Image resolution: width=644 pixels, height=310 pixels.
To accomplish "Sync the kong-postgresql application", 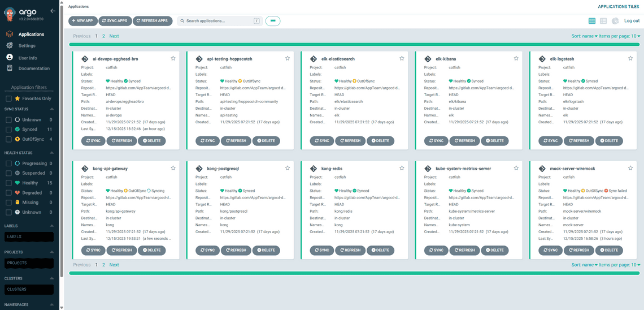I will 207,250.
